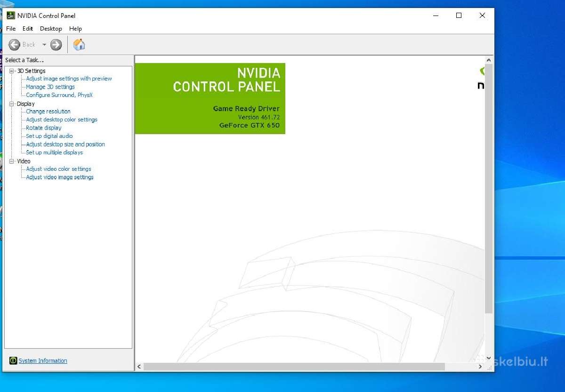Collapse the Display tree node
The image size is (565, 392).
tap(12, 104)
